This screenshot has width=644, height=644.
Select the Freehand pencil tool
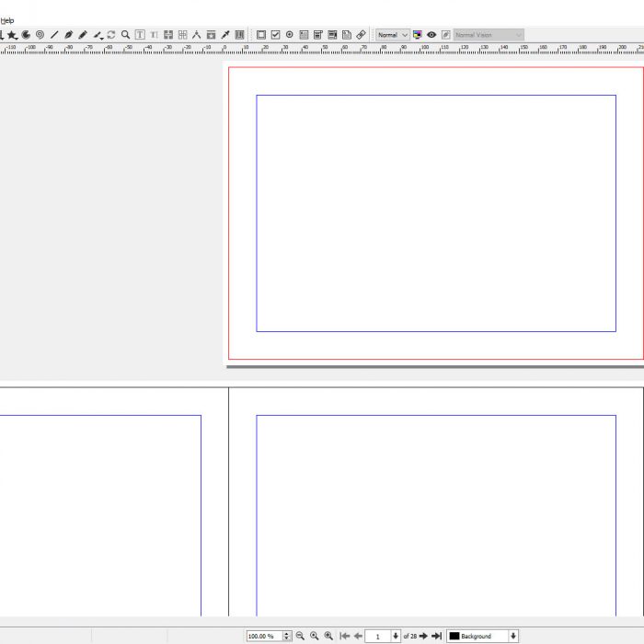tap(83, 35)
